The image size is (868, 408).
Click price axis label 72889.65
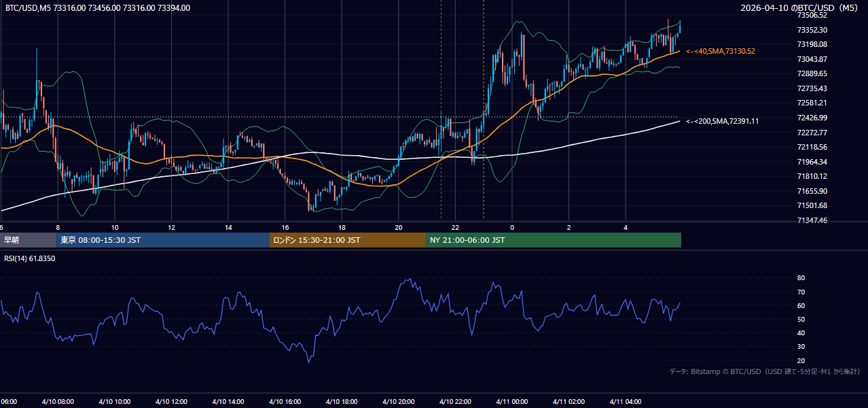(x=812, y=73)
